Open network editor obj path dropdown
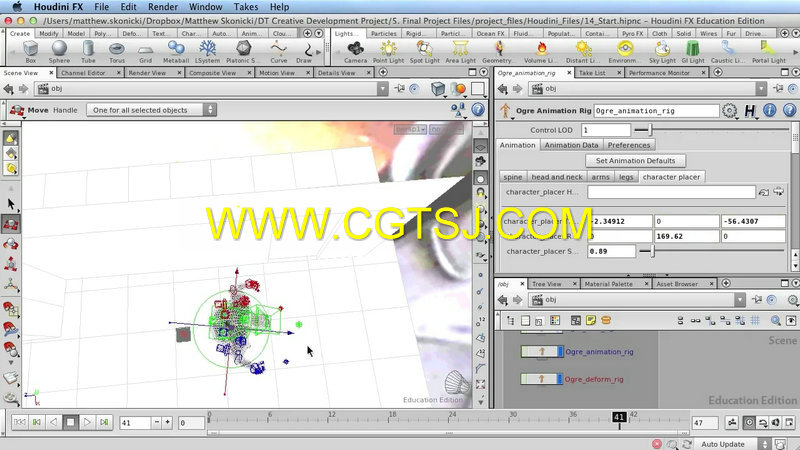Screen dimensions: 800x450 740,300
